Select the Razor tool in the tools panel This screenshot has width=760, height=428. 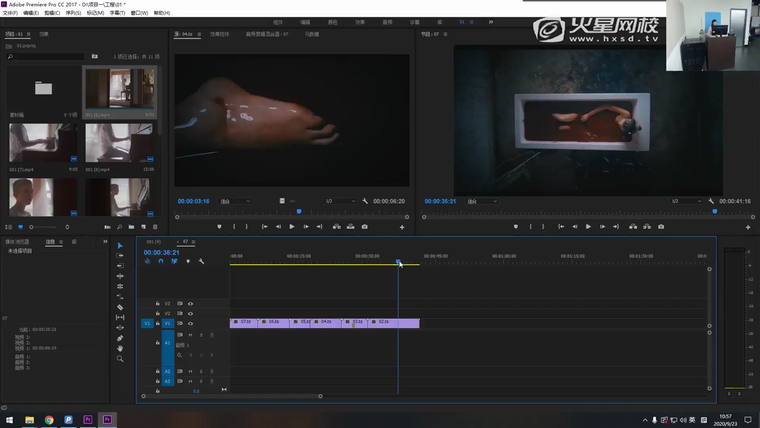pyautogui.click(x=120, y=307)
